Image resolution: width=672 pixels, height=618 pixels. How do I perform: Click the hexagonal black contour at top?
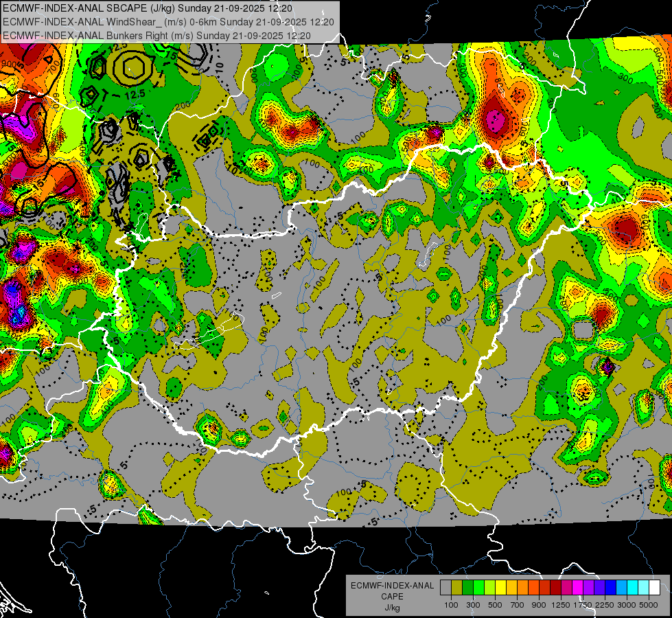(130, 66)
